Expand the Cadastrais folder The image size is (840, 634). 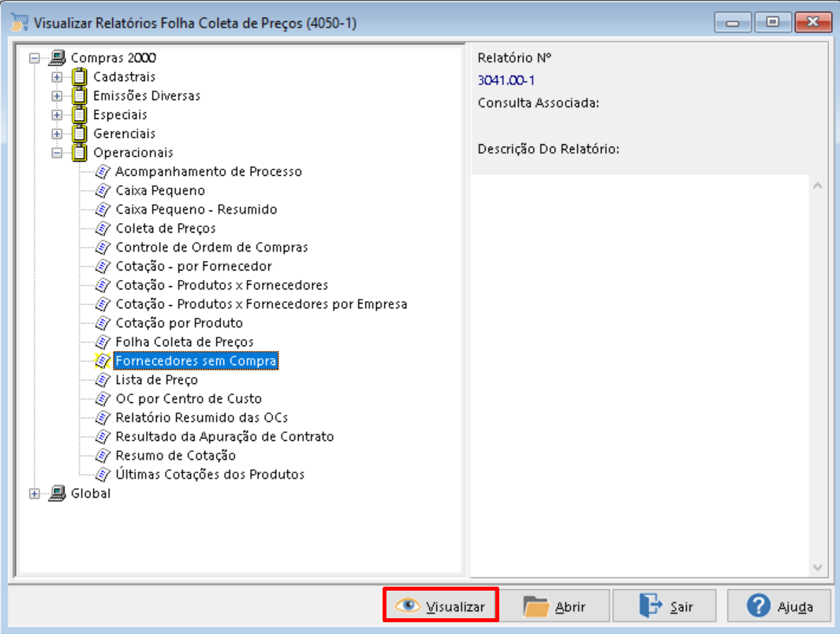(x=57, y=77)
